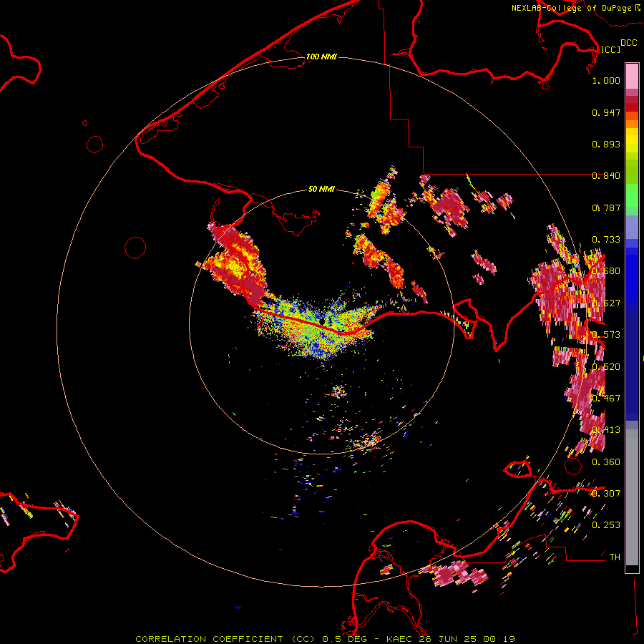644x644 pixels.
Task: Select the 0.413 scale value
Action: 606,430
